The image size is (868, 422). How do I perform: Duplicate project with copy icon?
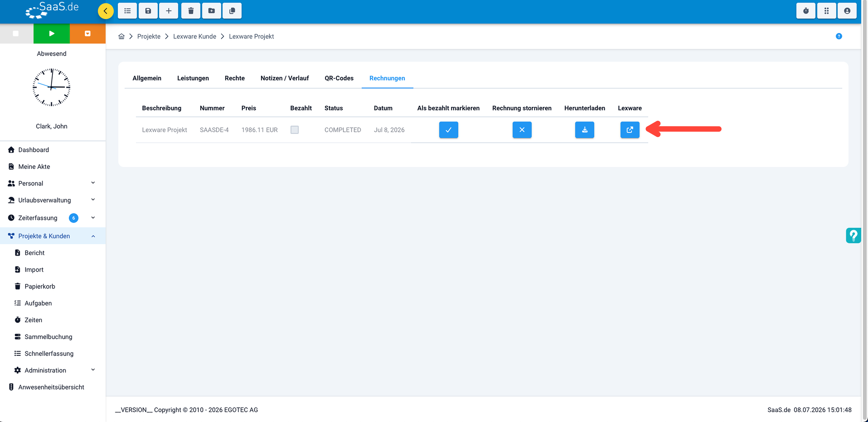232,11
